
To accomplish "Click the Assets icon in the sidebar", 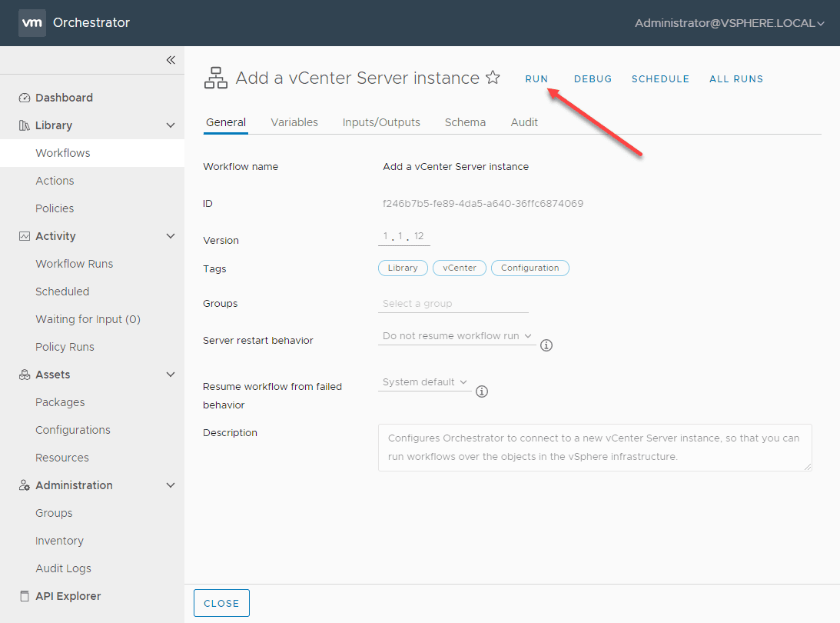I will [x=23, y=375].
